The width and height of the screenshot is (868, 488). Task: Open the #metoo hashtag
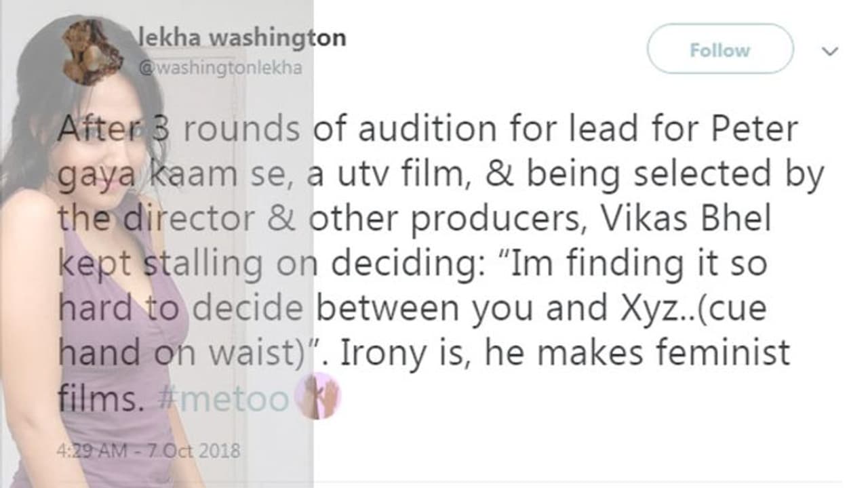223,399
